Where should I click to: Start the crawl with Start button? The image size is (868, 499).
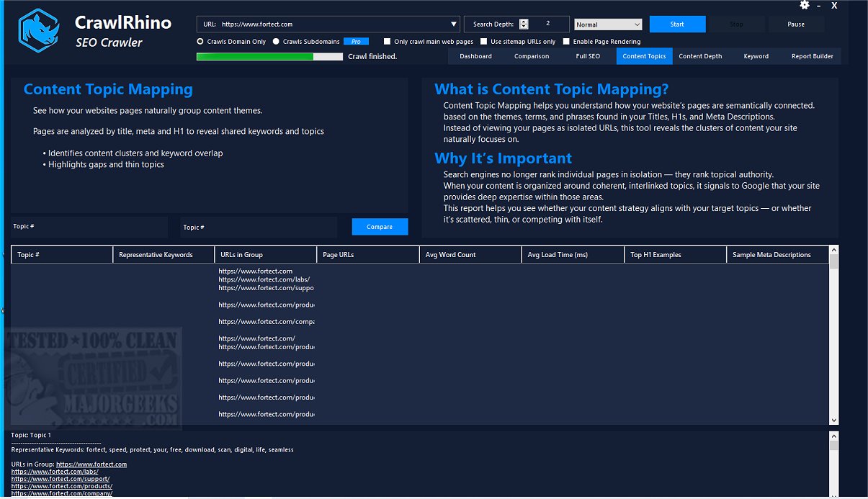[677, 24]
